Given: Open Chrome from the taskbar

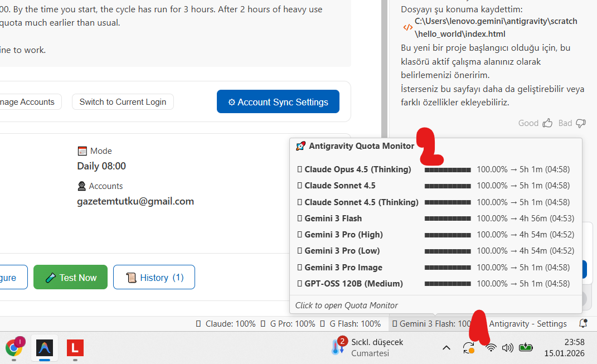Looking at the screenshot, I should [14, 348].
